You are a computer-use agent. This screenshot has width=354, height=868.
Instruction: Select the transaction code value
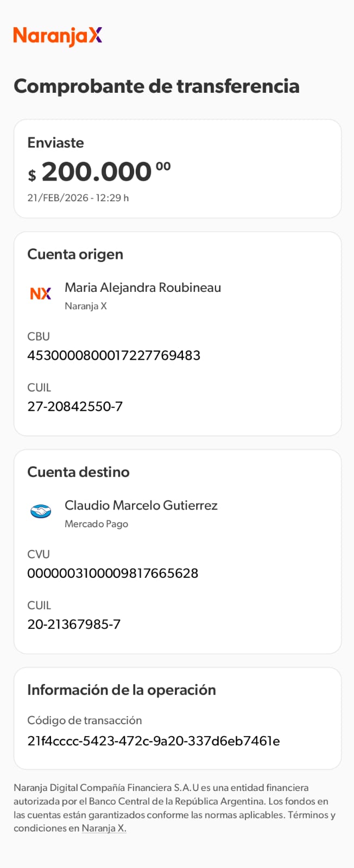(x=154, y=741)
